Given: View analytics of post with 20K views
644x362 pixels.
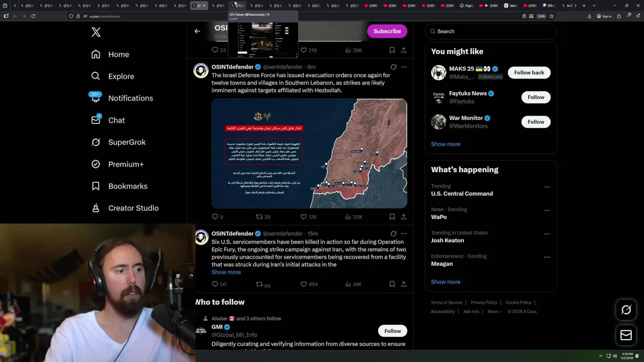Looking at the screenshot, I should click(353, 217).
